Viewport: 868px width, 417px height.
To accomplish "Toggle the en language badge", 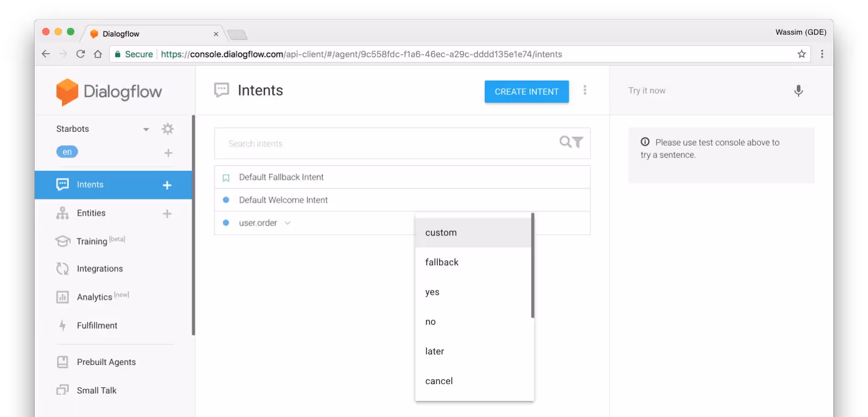I will click(x=67, y=152).
